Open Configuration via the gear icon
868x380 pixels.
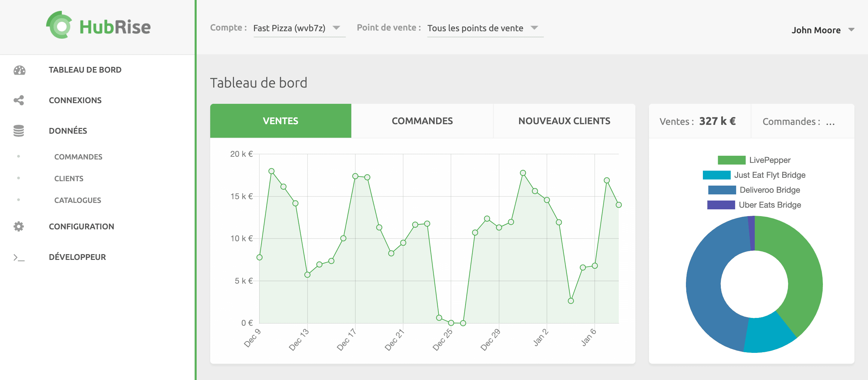point(19,226)
